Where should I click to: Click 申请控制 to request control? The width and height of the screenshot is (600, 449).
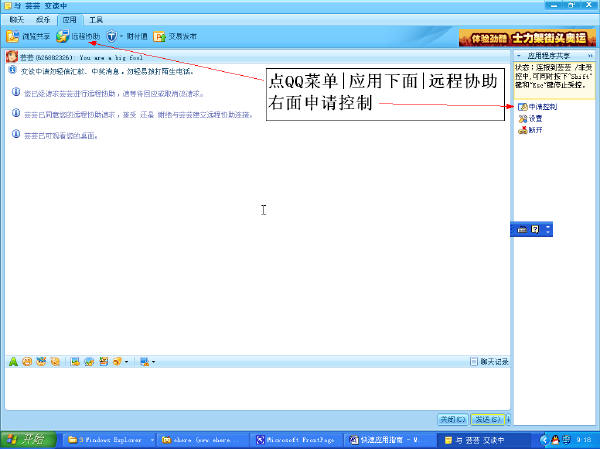(x=537, y=107)
